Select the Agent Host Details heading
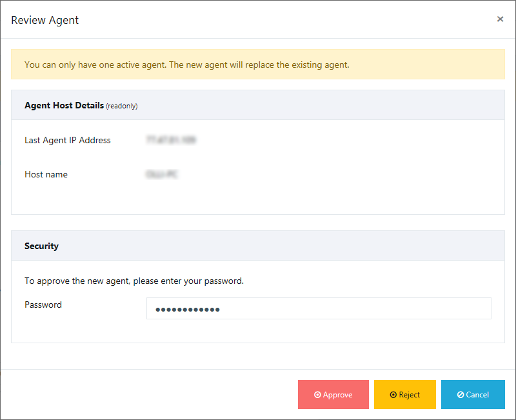This screenshot has width=516, height=420. [x=64, y=105]
